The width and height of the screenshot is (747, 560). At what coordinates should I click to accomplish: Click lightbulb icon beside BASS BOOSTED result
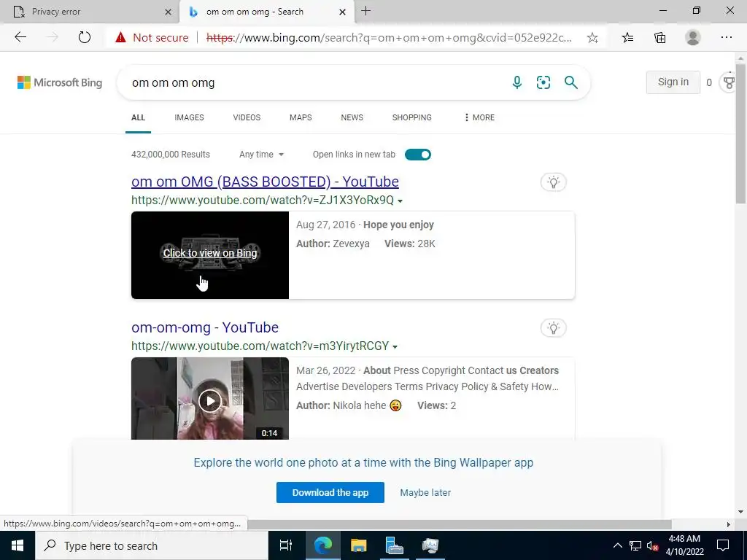point(553,182)
